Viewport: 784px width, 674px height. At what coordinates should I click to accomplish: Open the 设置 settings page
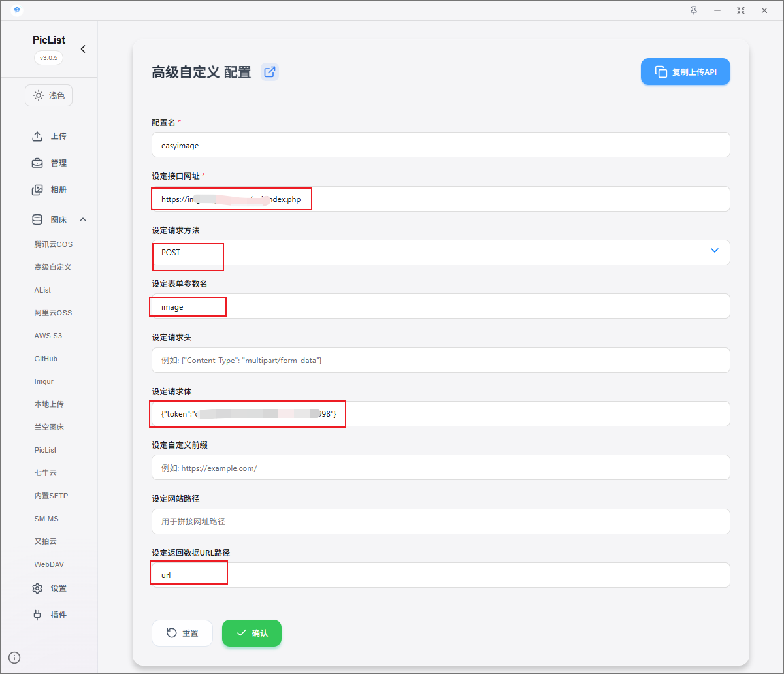tap(50, 588)
